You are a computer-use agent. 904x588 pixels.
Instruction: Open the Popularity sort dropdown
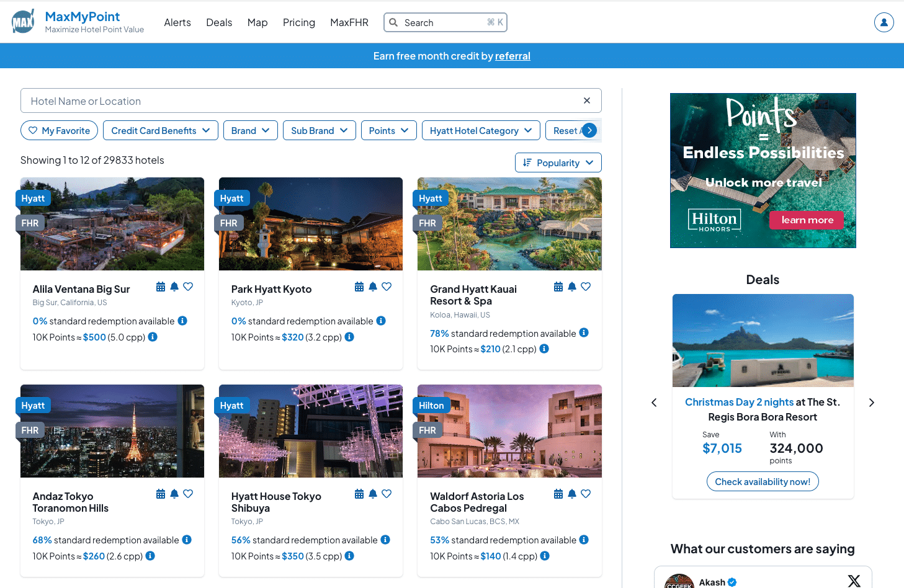558,163
